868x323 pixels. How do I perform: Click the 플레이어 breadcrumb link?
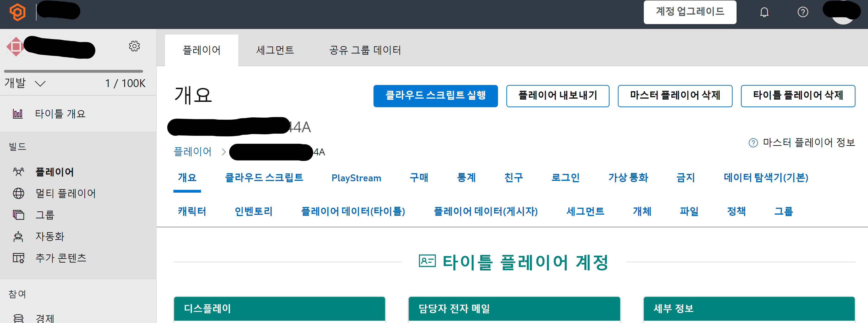192,152
